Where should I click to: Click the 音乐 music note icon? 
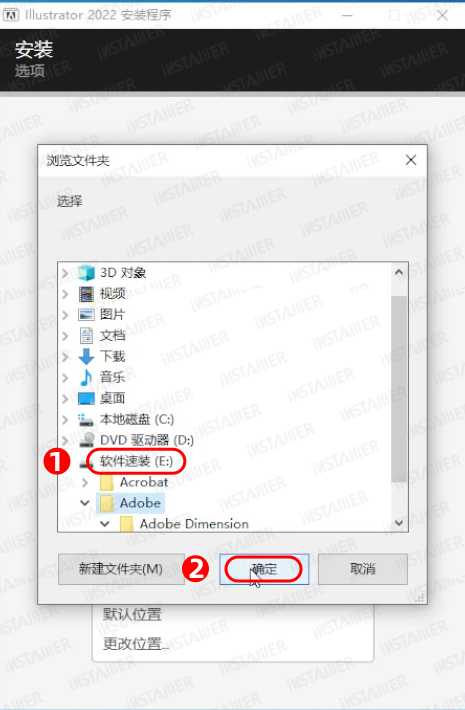point(86,377)
